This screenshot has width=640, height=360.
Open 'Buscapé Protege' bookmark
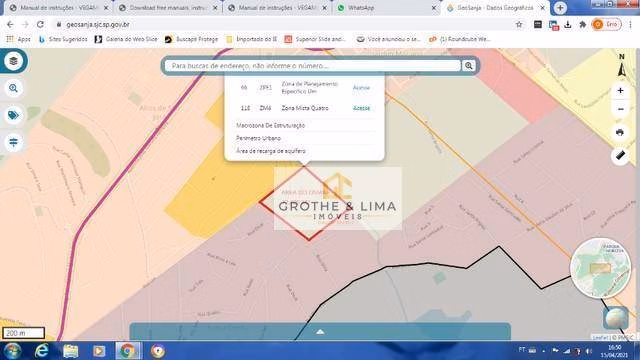pos(191,39)
